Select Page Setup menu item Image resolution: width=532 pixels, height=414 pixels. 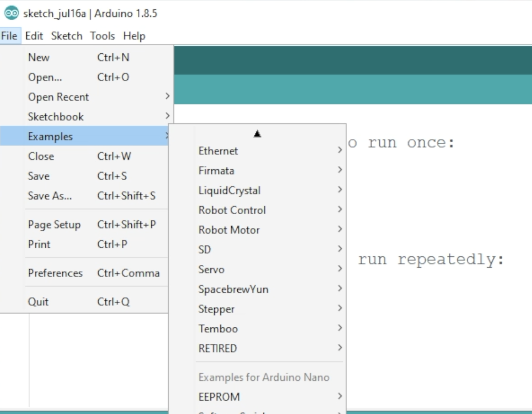click(54, 224)
